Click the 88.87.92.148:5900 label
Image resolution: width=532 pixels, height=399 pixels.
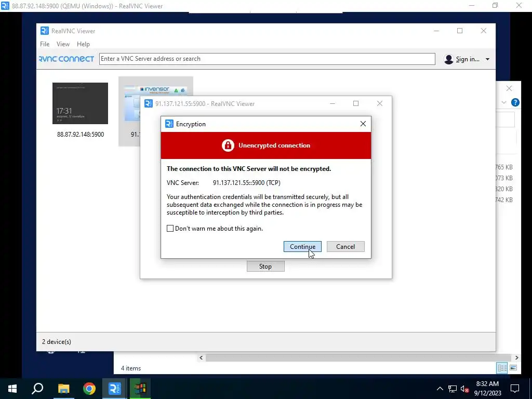click(81, 135)
